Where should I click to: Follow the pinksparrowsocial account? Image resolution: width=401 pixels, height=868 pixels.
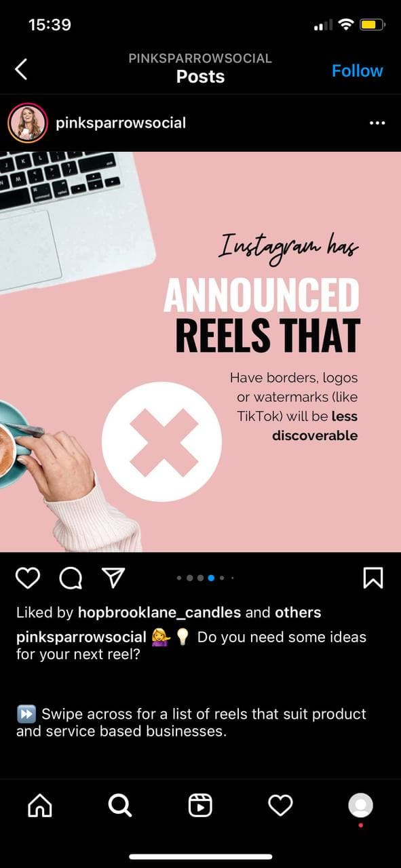coord(357,71)
